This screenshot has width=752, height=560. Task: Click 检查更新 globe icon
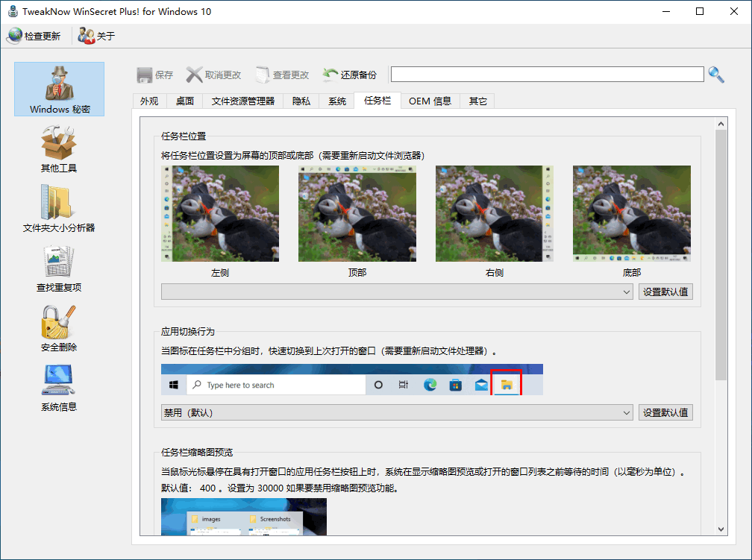[16, 36]
